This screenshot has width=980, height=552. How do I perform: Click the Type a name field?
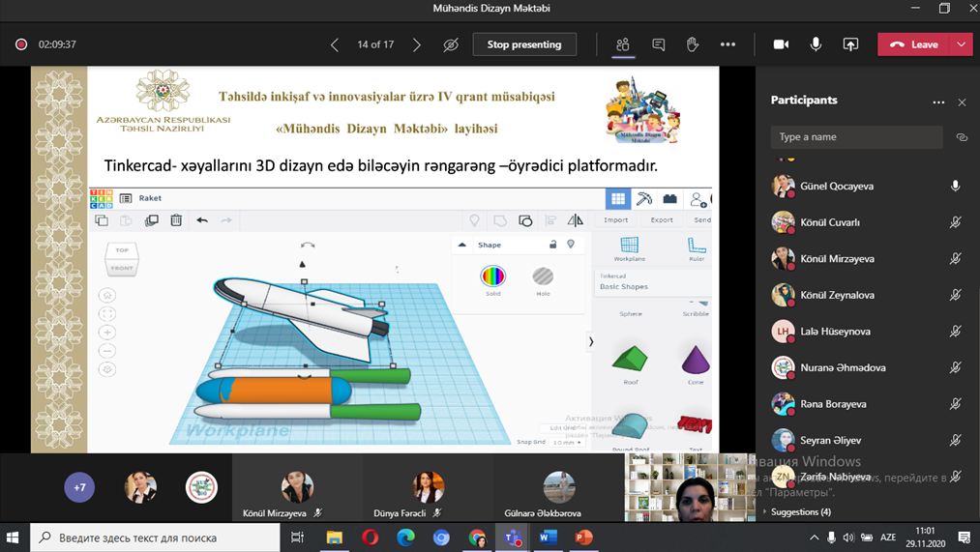point(856,136)
